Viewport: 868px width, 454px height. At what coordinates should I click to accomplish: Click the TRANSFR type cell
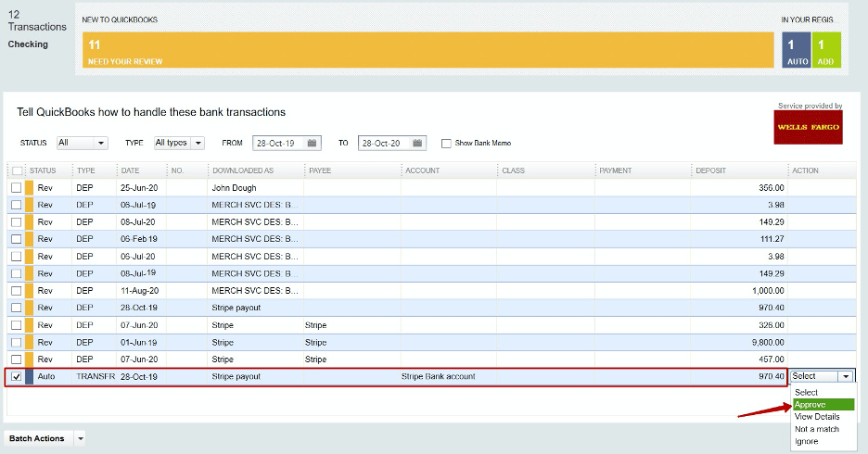coord(96,376)
